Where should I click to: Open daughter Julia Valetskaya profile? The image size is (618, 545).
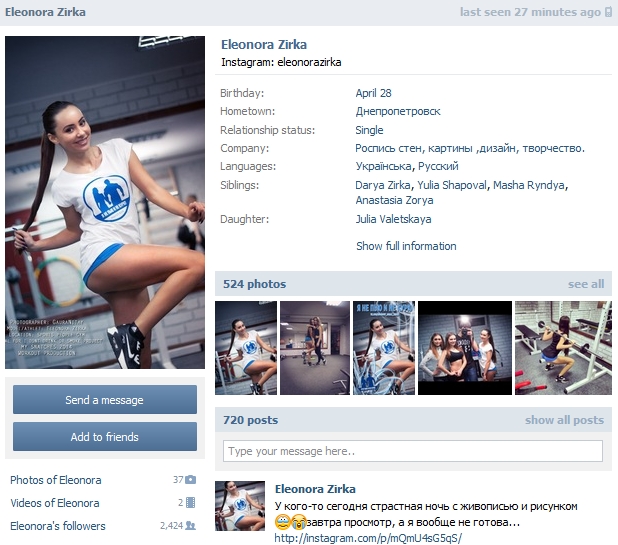tap(393, 219)
